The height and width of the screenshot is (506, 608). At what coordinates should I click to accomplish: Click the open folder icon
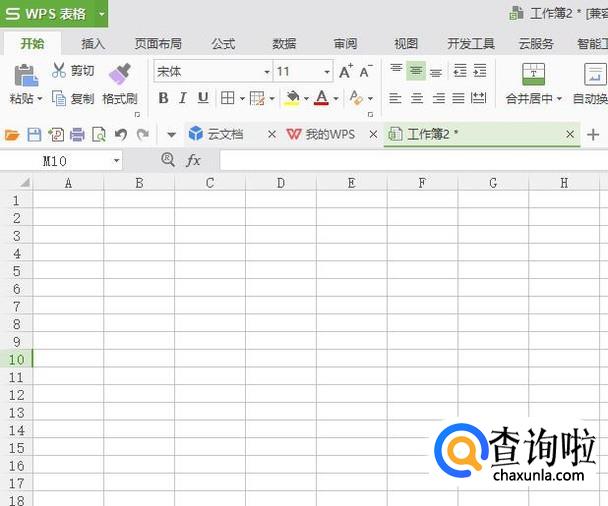[x=12, y=135]
